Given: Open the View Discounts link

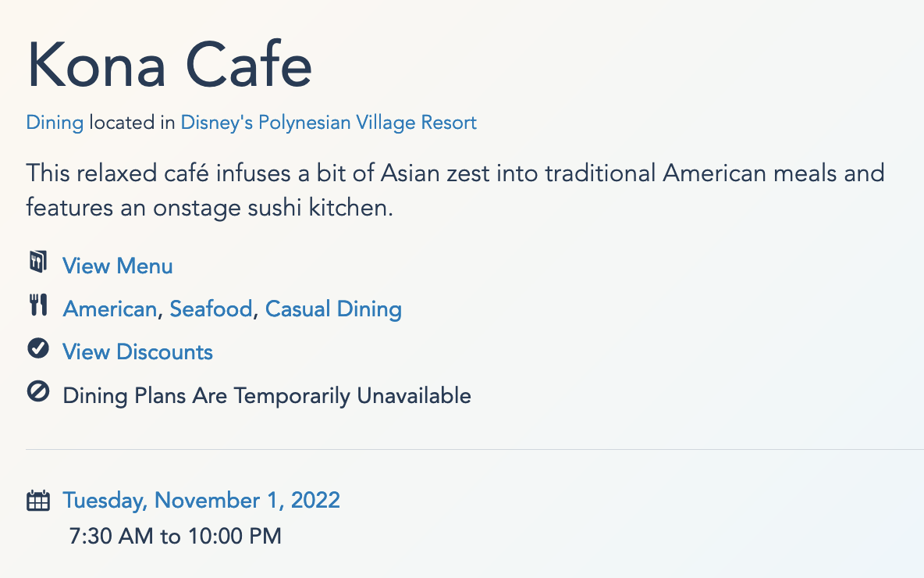Looking at the screenshot, I should [137, 352].
